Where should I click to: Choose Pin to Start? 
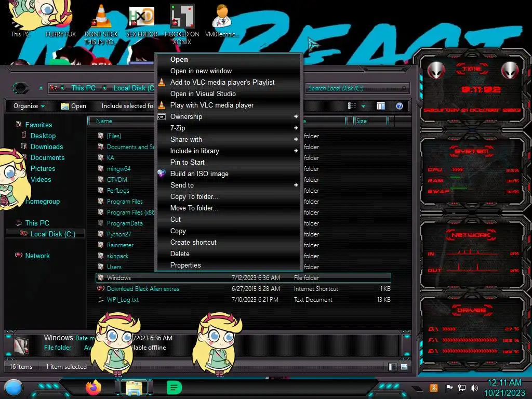(229, 162)
